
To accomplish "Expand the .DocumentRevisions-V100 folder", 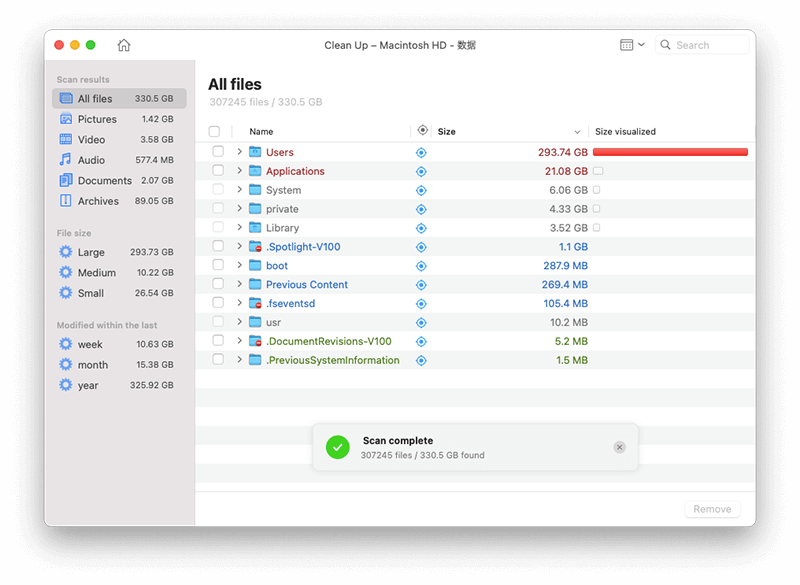I will (239, 340).
